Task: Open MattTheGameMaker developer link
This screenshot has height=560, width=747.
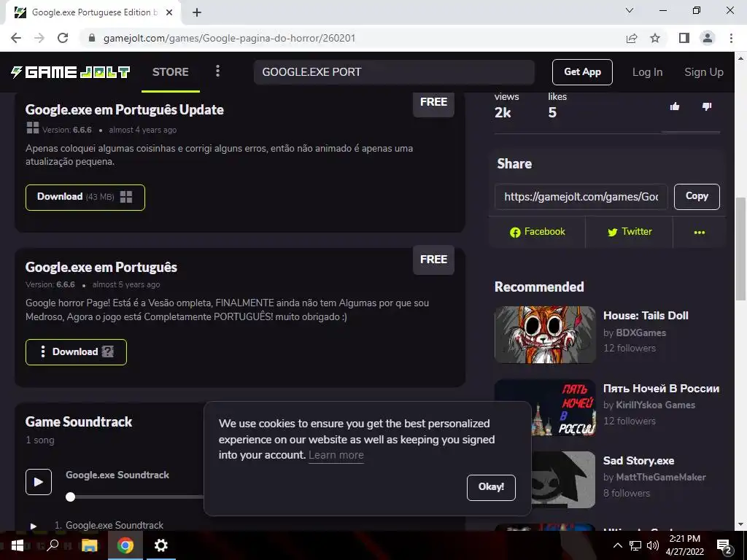Action: point(661,477)
